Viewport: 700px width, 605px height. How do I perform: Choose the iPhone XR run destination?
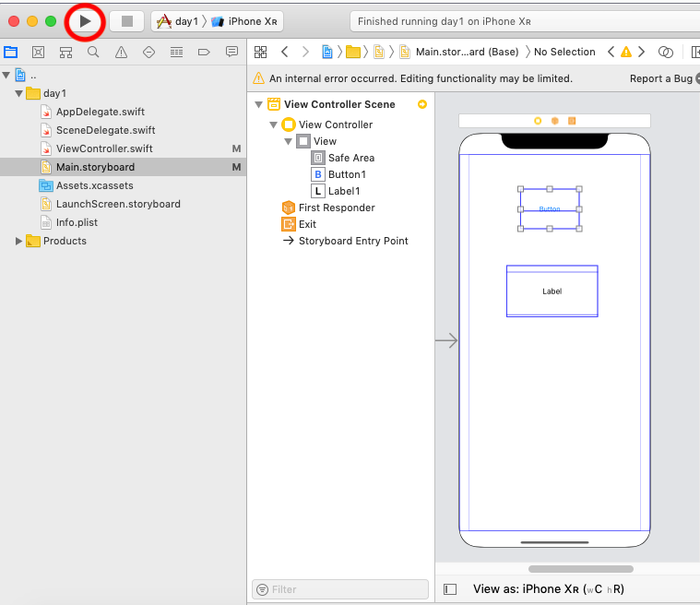pos(244,21)
